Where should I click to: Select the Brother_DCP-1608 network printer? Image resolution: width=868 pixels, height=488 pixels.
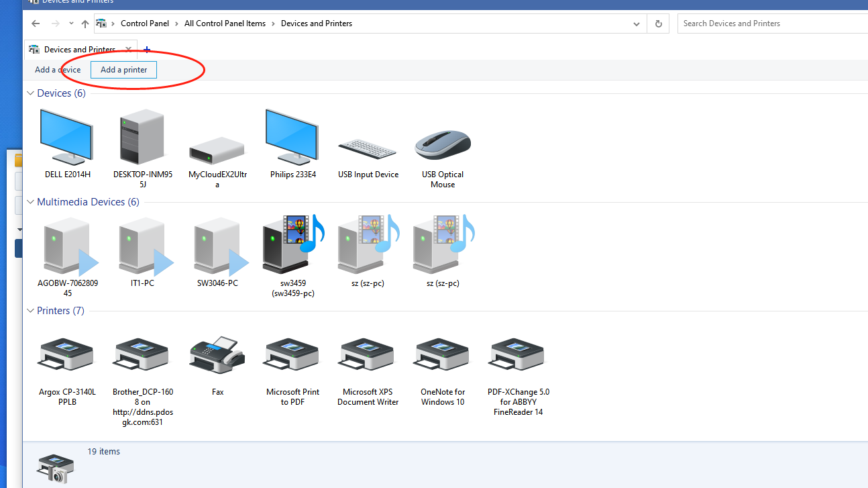142,356
